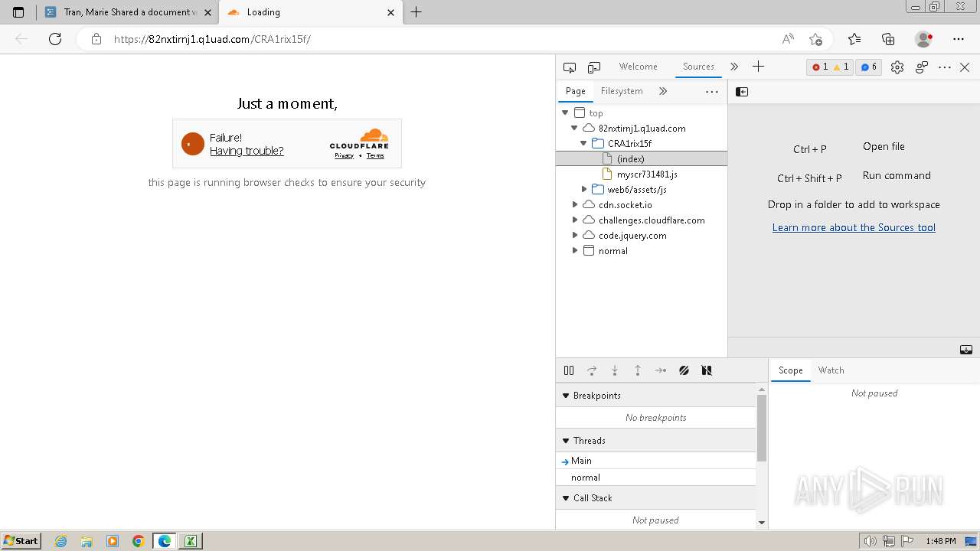Open navigator pane more options menu

pyautogui.click(x=712, y=91)
